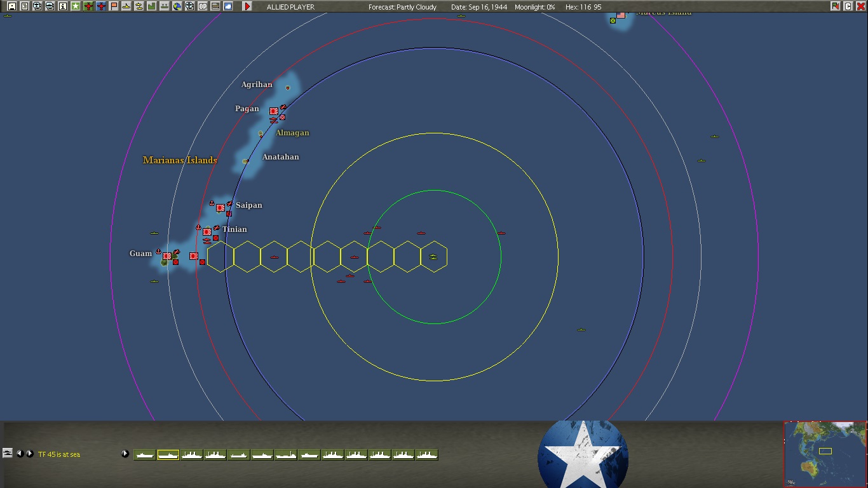Click the green-red flag icon top right
The width and height of the screenshot is (868, 488).
(x=835, y=6)
